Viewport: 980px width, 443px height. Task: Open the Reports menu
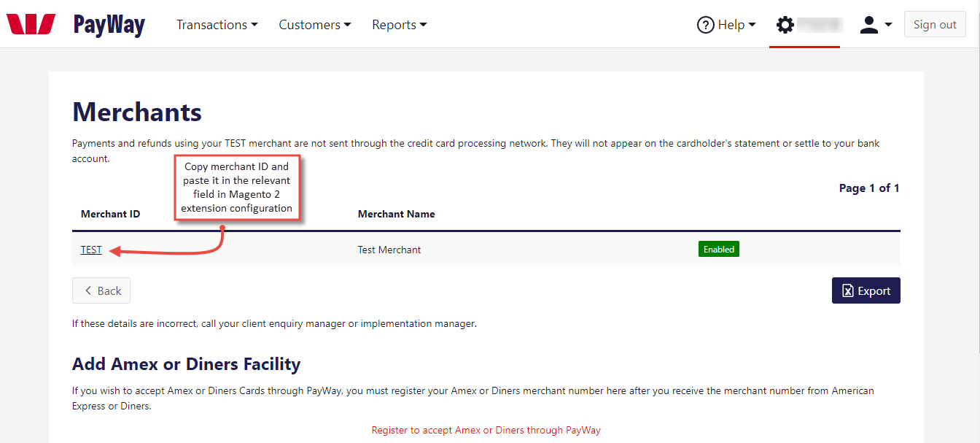point(400,25)
